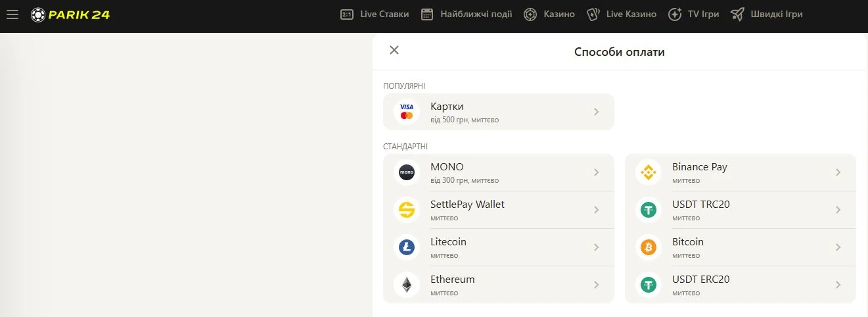Open USDT TRC20 chevron arrow

tap(838, 210)
